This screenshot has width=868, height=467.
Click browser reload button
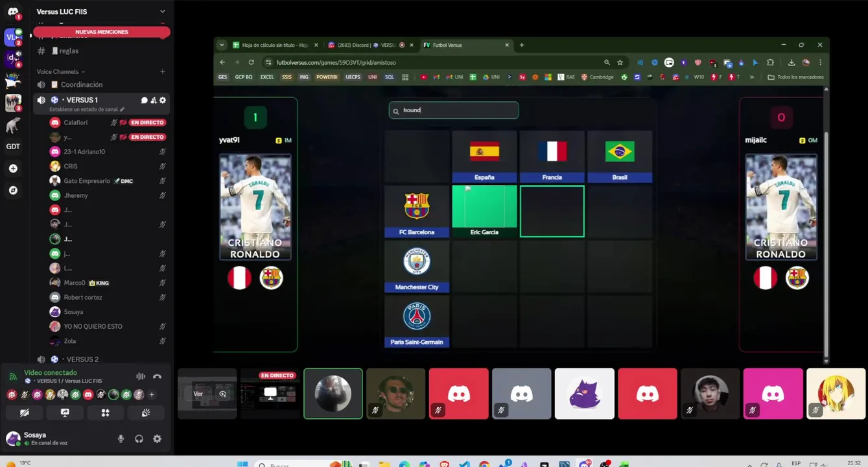pyautogui.click(x=251, y=62)
